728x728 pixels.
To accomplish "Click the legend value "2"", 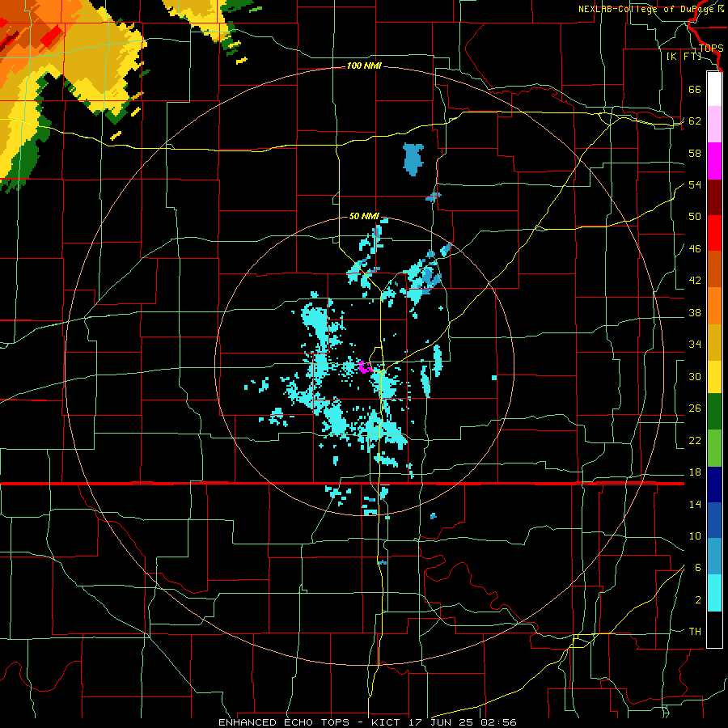I will click(697, 600).
